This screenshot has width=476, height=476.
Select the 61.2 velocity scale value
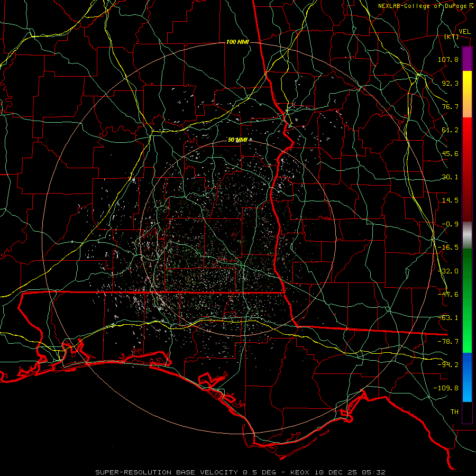pyautogui.click(x=450, y=130)
